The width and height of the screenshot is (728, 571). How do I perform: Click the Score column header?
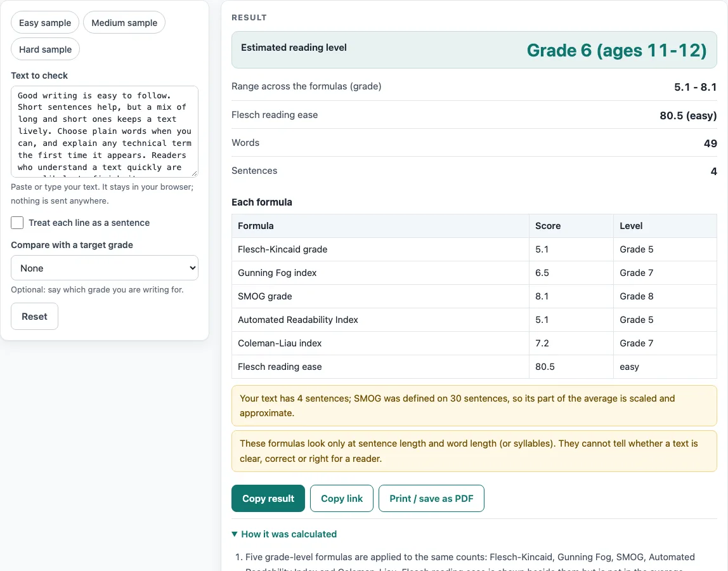(571, 226)
